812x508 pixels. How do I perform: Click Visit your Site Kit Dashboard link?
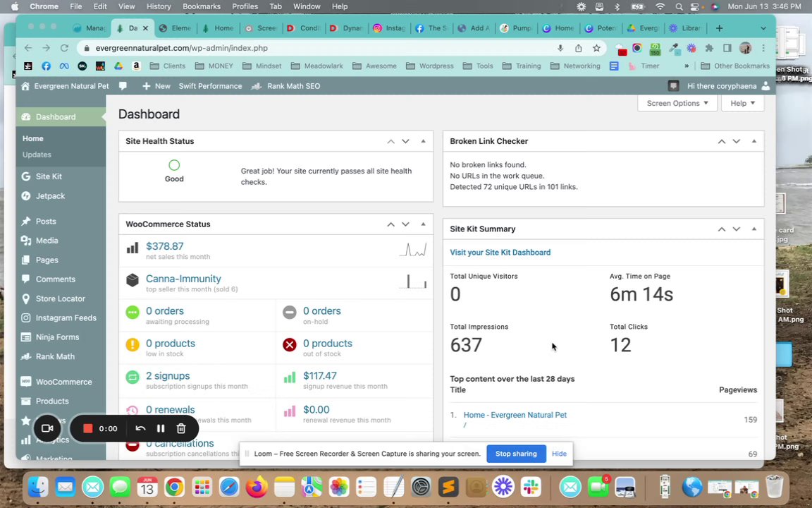point(500,253)
